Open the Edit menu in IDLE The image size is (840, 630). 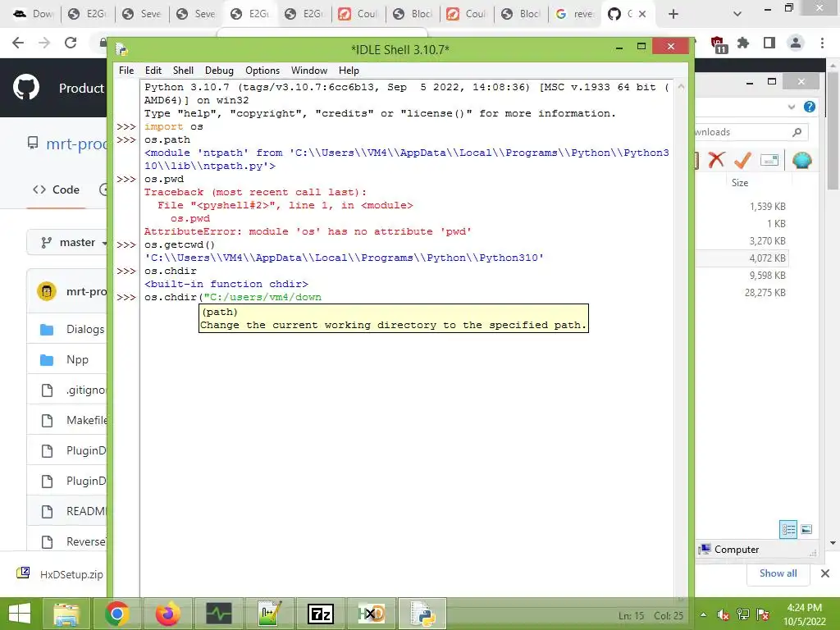pos(153,71)
